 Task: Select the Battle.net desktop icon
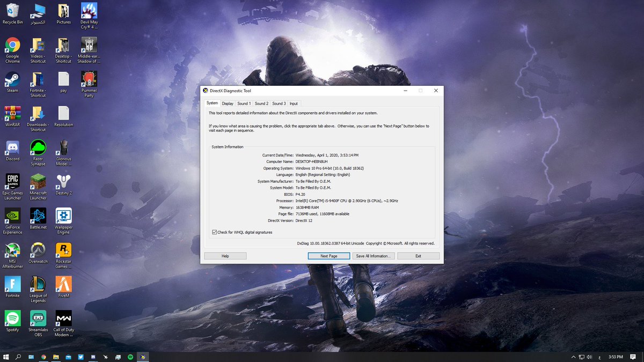38,219
